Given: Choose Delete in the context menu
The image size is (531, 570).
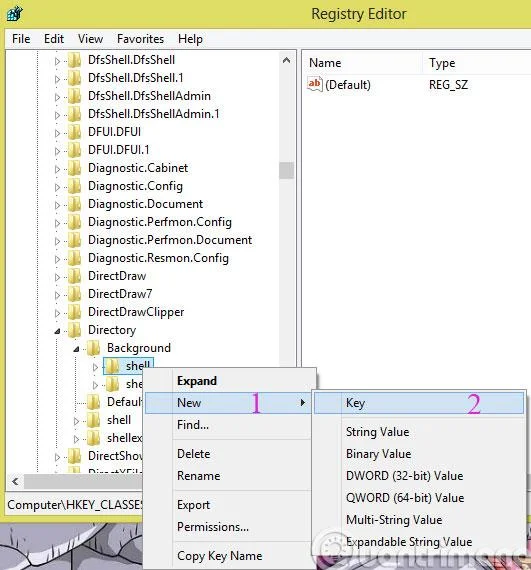Looking at the screenshot, I should (228, 454).
